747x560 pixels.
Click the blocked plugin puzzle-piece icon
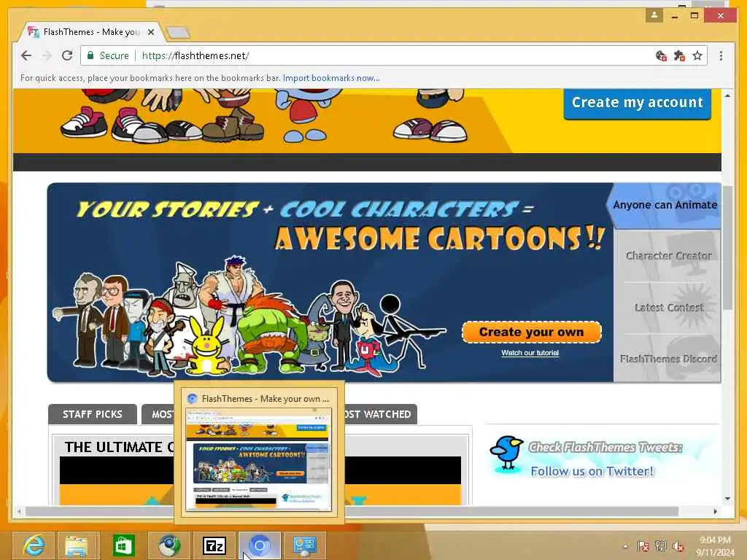(679, 55)
